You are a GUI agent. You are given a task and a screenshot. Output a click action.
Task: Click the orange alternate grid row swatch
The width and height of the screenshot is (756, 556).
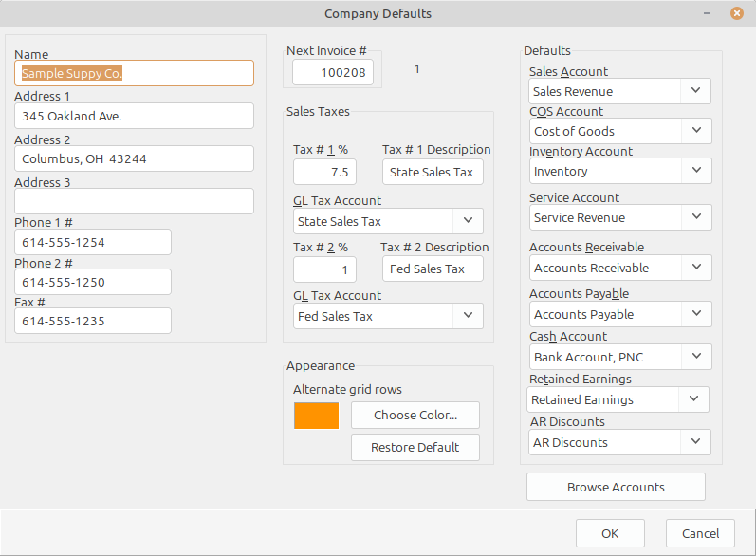pyautogui.click(x=316, y=416)
